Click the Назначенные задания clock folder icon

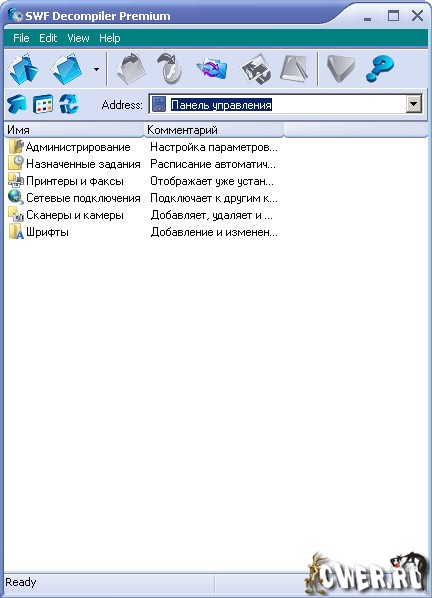click(16, 164)
